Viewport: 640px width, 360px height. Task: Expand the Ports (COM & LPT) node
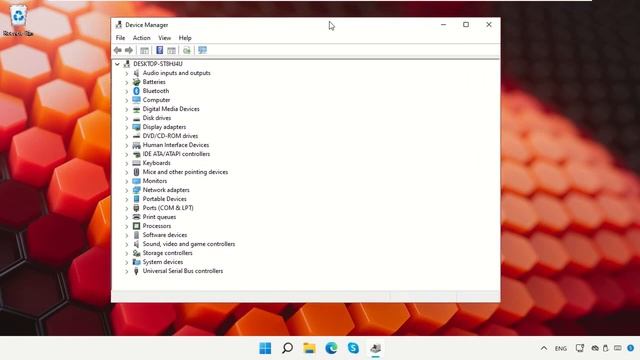point(127,208)
